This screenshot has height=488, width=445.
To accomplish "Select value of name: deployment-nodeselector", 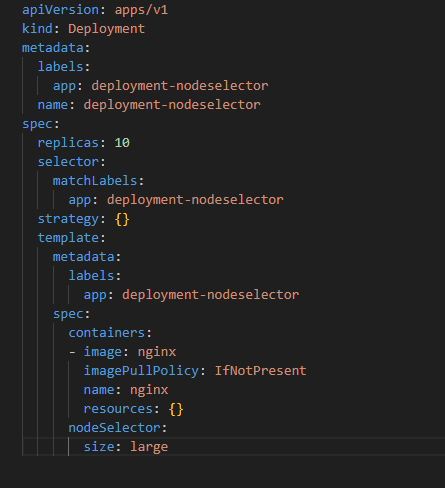I will coord(172,105).
